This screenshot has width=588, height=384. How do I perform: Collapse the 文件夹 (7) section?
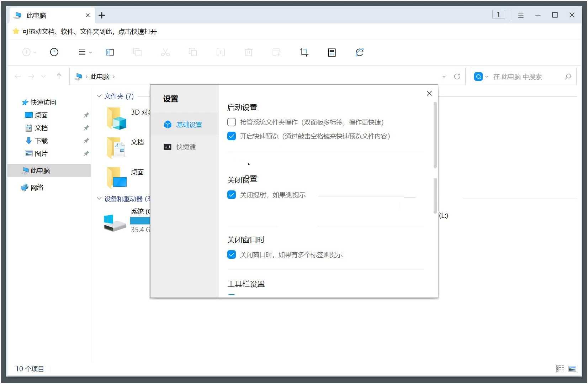tap(99, 96)
